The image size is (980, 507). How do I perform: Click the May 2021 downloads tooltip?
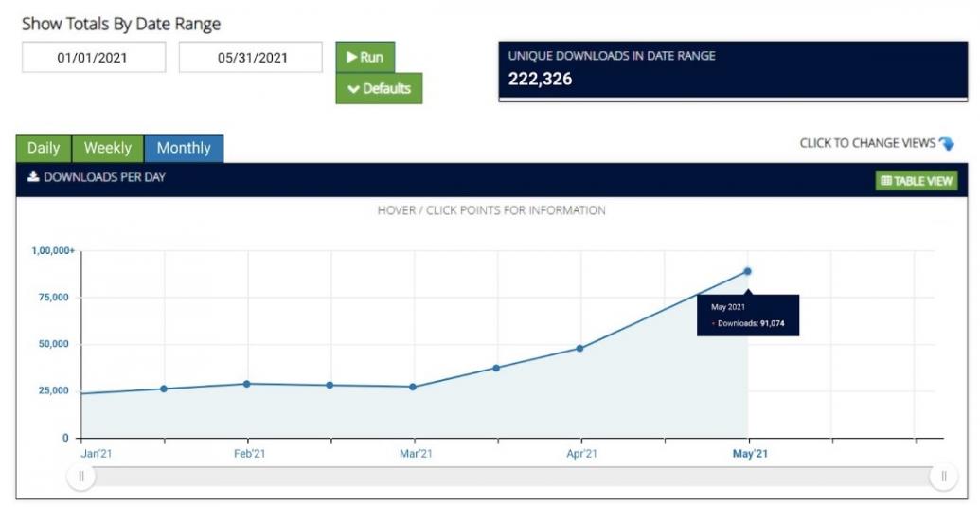point(747,316)
